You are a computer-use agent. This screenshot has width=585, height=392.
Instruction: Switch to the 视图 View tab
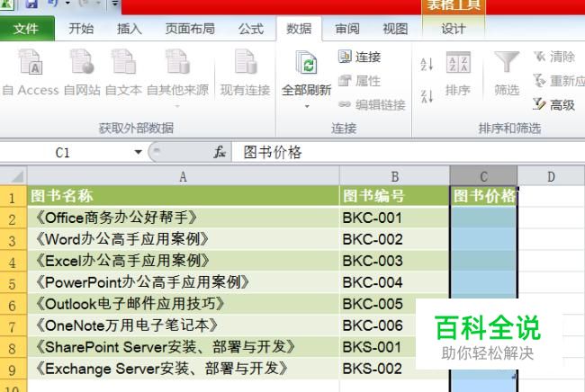tap(395, 29)
